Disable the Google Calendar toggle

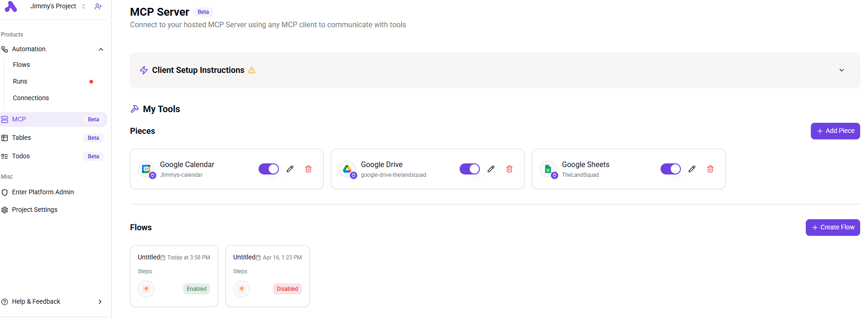pyautogui.click(x=269, y=169)
